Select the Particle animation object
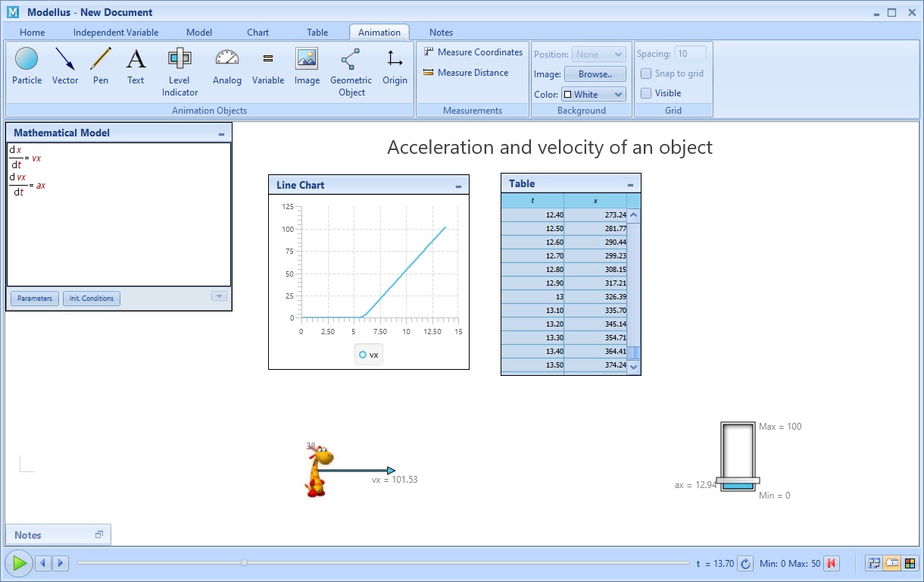The image size is (924, 582). click(27, 66)
